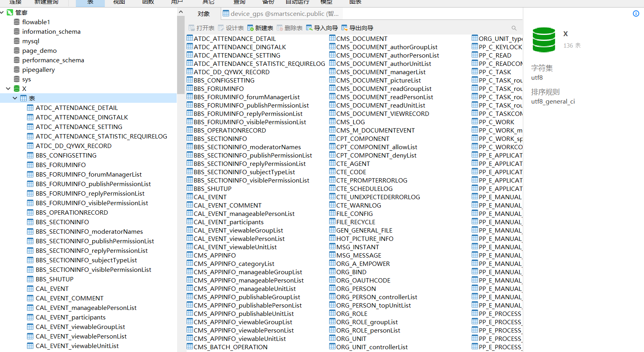Select the performance_schema database
Viewport: 644px width, 352px height.
(53, 60)
